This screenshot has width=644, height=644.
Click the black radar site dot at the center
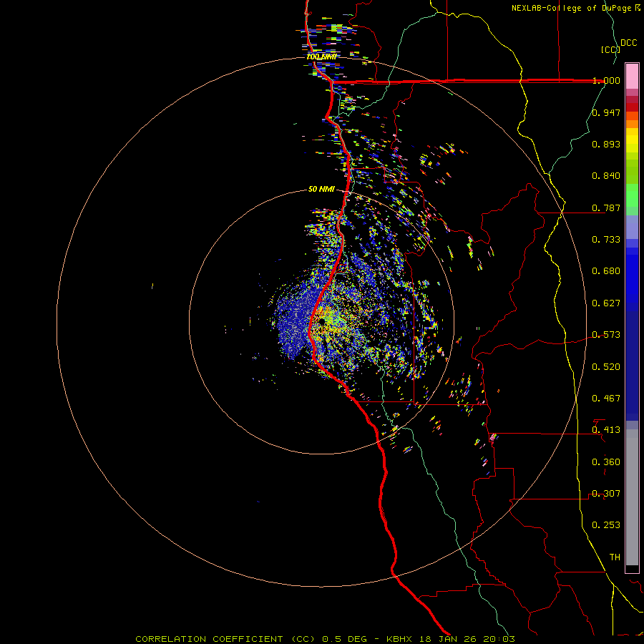click(x=322, y=321)
